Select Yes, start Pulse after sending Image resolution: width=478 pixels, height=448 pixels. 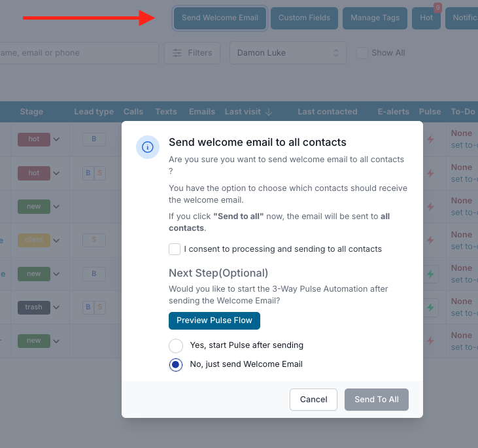pos(176,345)
